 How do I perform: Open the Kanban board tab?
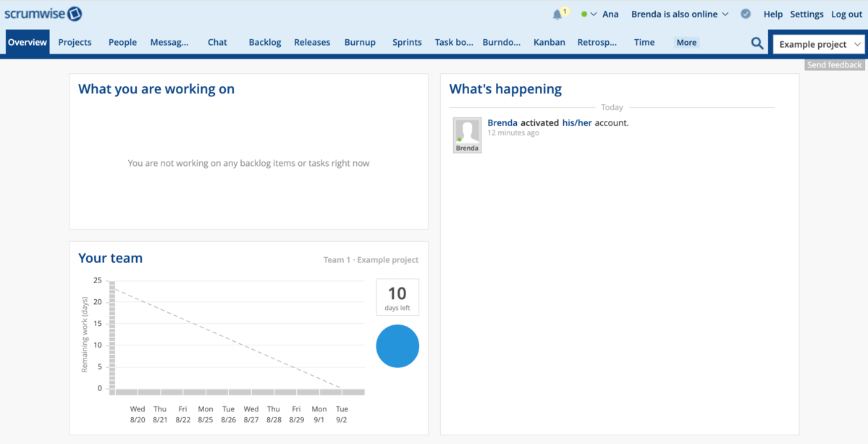pyautogui.click(x=549, y=42)
